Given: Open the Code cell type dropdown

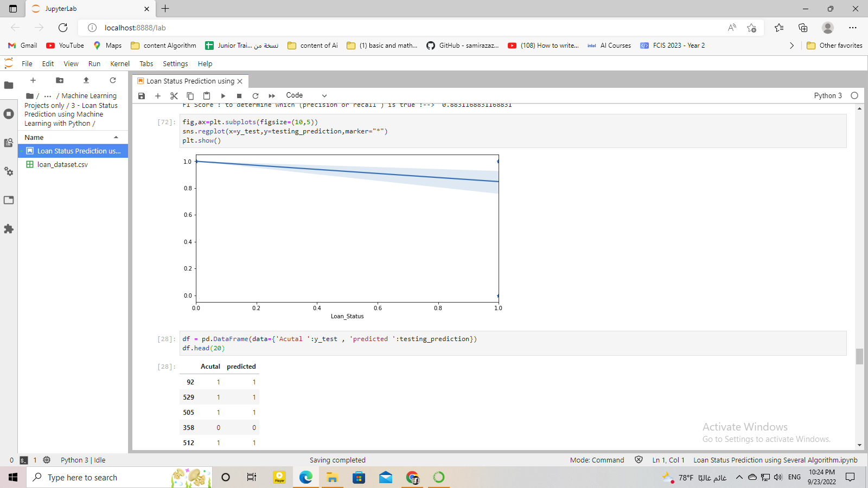Looking at the screenshot, I should (307, 95).
